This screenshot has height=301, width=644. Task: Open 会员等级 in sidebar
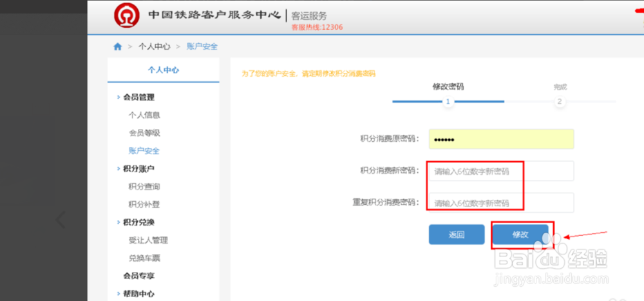coord(144,133)
